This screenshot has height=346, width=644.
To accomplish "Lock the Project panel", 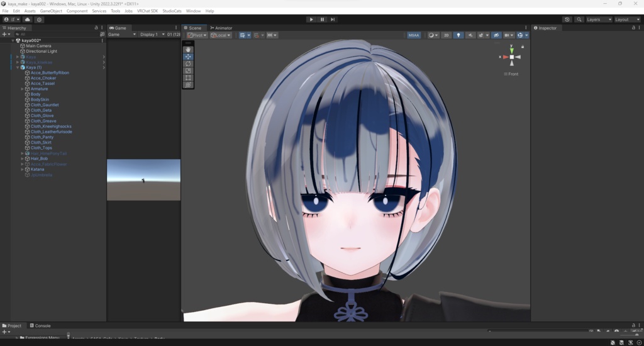I will (x=633, y=325).
